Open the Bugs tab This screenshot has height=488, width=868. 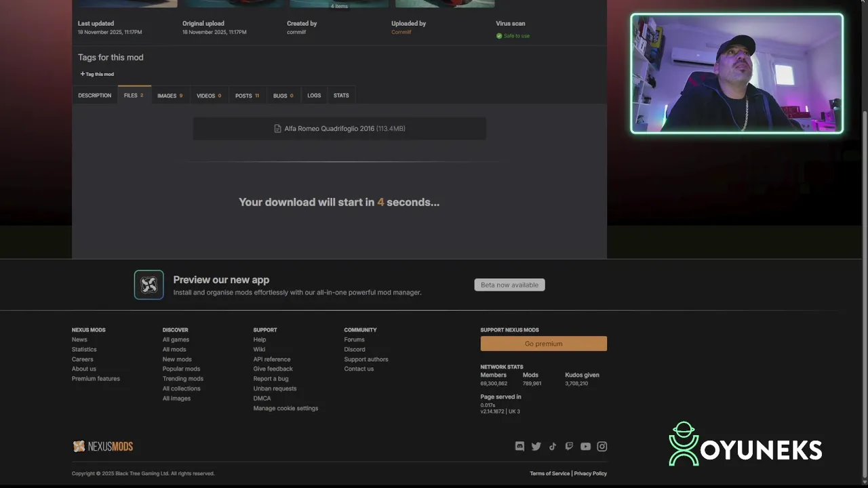283,96
